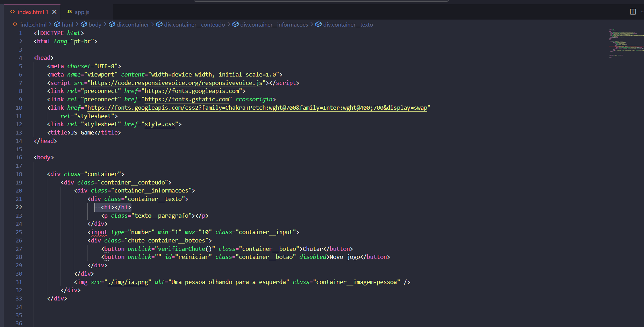Click the code icon before index.html in breadcrumb

pos(15,24)
